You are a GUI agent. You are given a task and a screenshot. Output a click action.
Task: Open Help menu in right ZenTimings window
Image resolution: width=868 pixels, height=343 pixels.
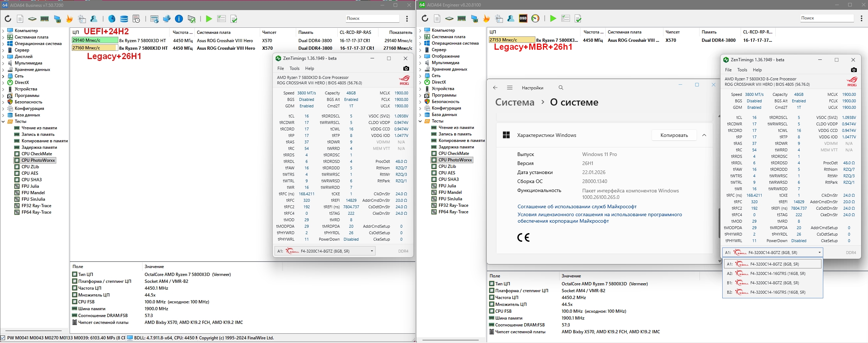[757, 70]
